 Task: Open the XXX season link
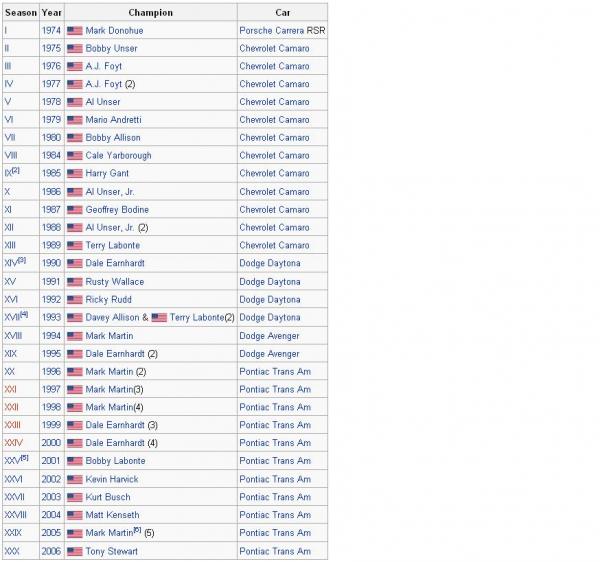click(12, 552)
